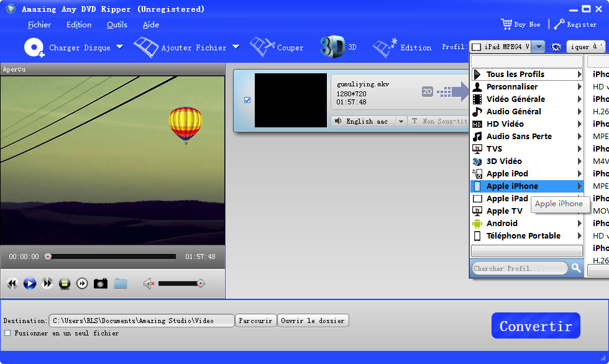Toggle the gumuliying.mkv file checkbox
Viewport: 609px width, 364px height.
tap(247, 100)
